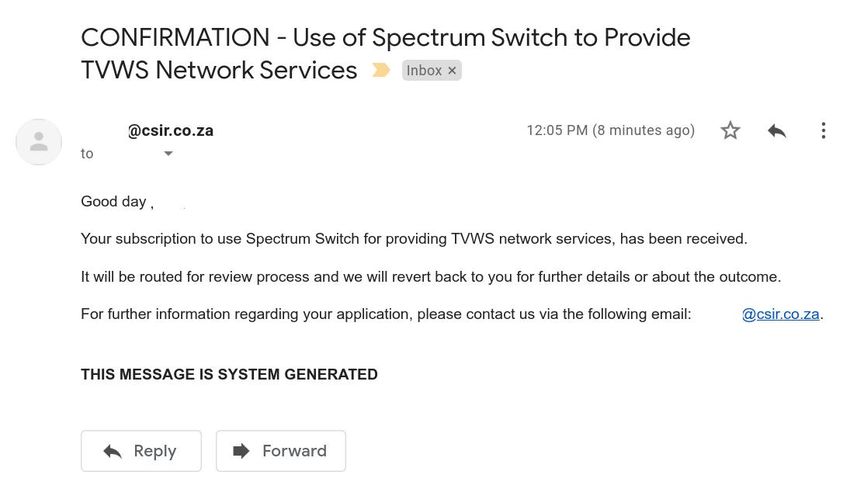Click the Inbox label chip text
Image resolution: width=850 pixels, height=482 pixels.
tap(424, 70)
